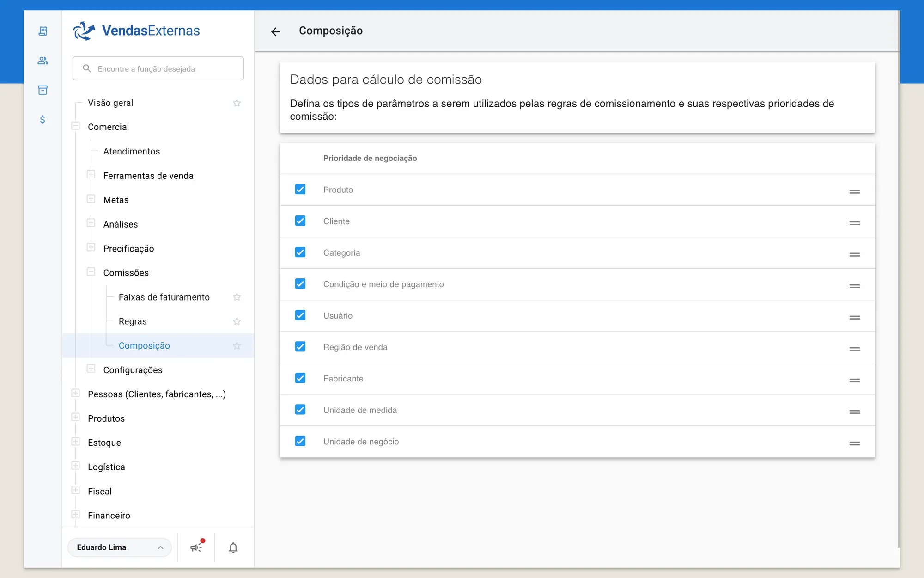Favorite Faixas de faturamento with its star
Image resolution: width=924 pixels, height=578 pixels.
tap(237, 297)
